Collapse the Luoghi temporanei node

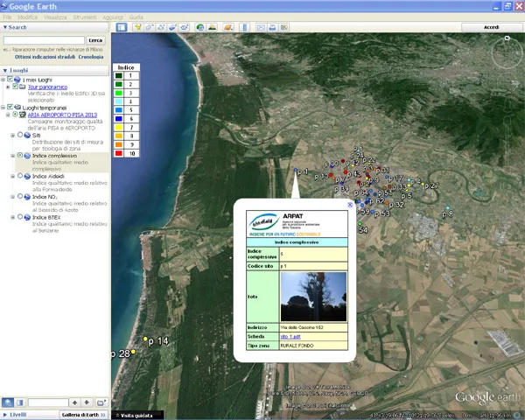click(x=3, y=107)
